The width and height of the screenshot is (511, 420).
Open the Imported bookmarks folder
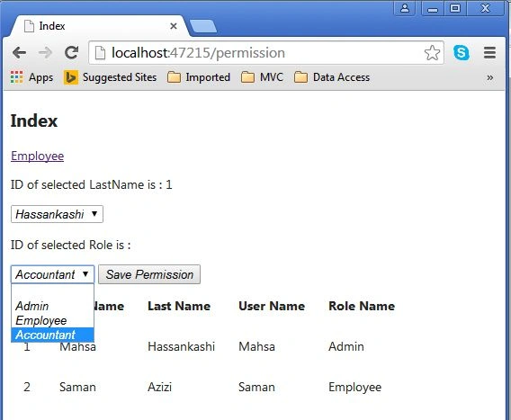[199, 77]
